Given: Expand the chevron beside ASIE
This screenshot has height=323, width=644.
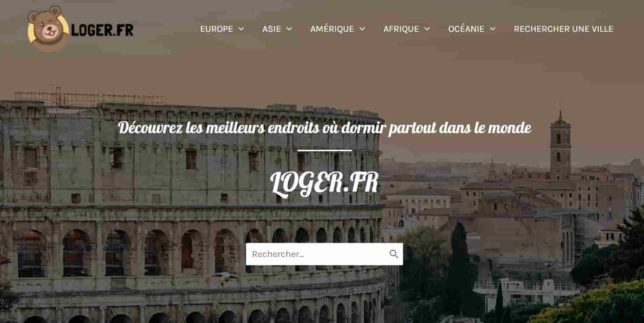Looking at the screenshot, I should point(289,29).
